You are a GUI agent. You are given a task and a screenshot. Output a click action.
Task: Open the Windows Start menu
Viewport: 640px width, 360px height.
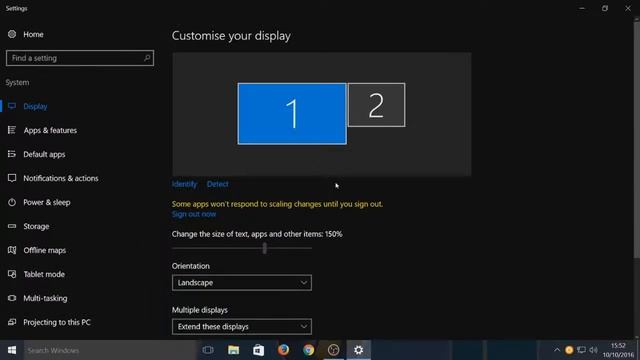pyautogui.click(x=12, y=350)
